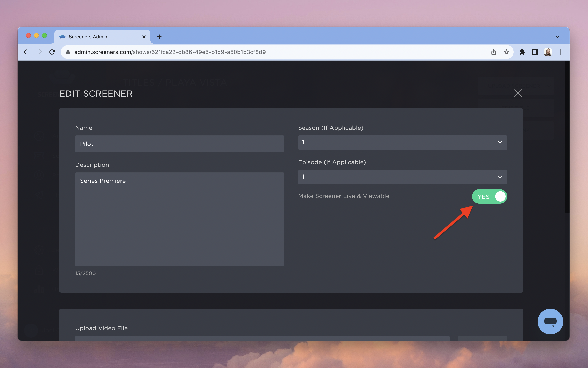The image size is (588, 368).
Task: Open the Episode dropdown
Action: [x=403, y=177]
